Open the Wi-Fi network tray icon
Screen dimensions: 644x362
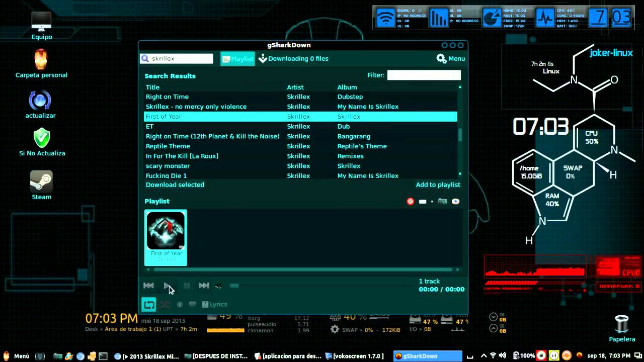click(x=493, y=355)
